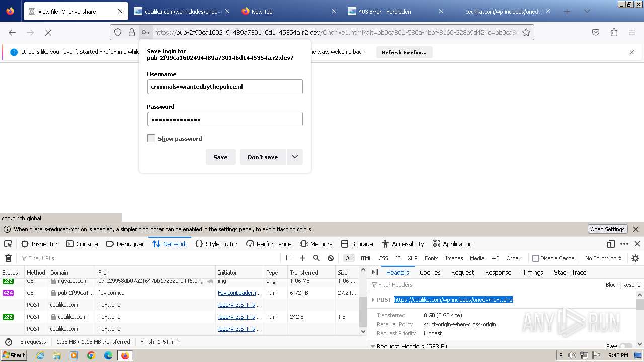Add a new request with plus icon

click(x=302, y=258)
